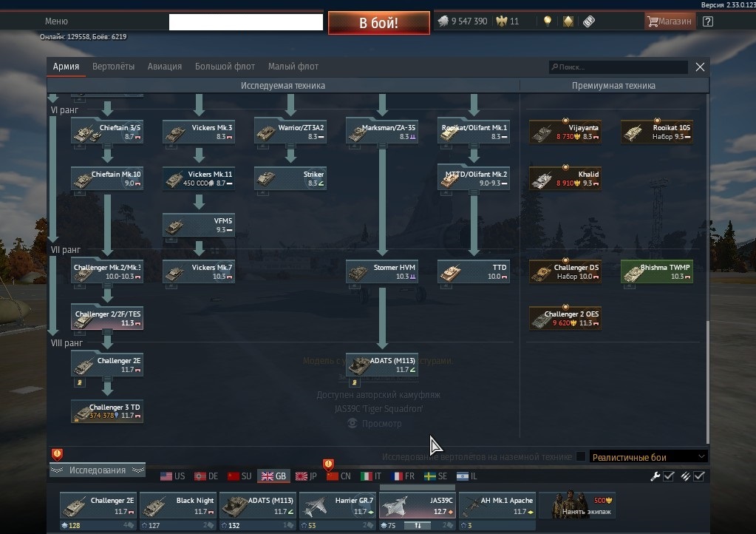Viewport: 756px width, 534px height.
Task: Select the premium Khalid tank
Action: pos(565,178)
